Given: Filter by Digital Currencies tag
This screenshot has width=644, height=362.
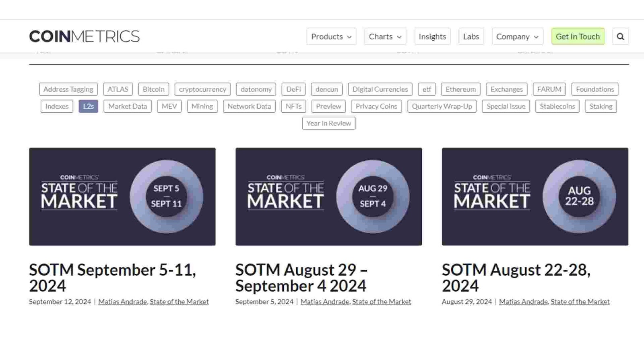Looking at the screenshot, I should [380, 89].
